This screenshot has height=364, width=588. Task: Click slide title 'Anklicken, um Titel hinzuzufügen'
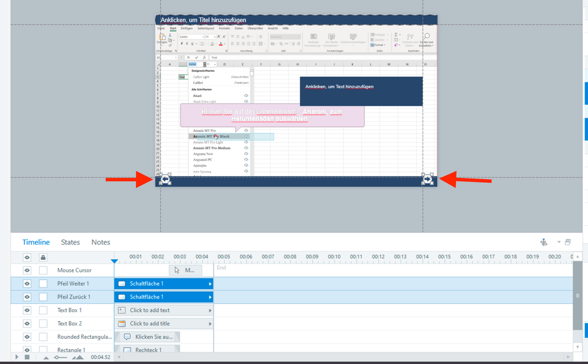coord(203,20)
